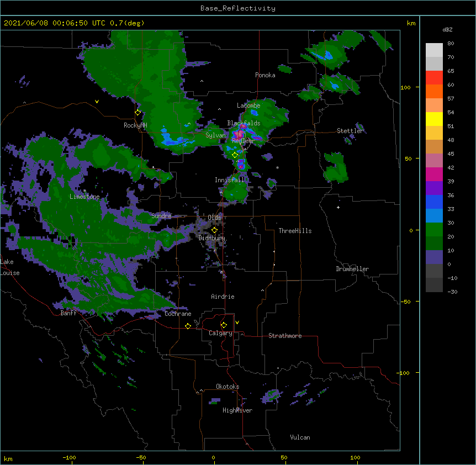Click the km label at top right

[x=411, y=23]
